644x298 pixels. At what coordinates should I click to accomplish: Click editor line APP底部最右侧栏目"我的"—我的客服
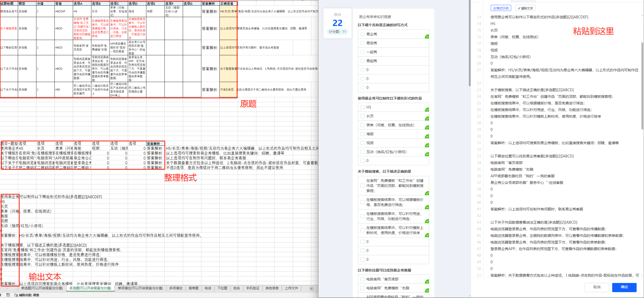522,176
